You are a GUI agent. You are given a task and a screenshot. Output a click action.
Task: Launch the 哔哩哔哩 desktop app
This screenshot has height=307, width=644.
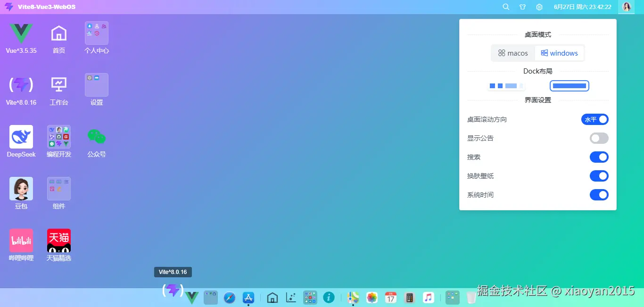(x=21, y=241)
